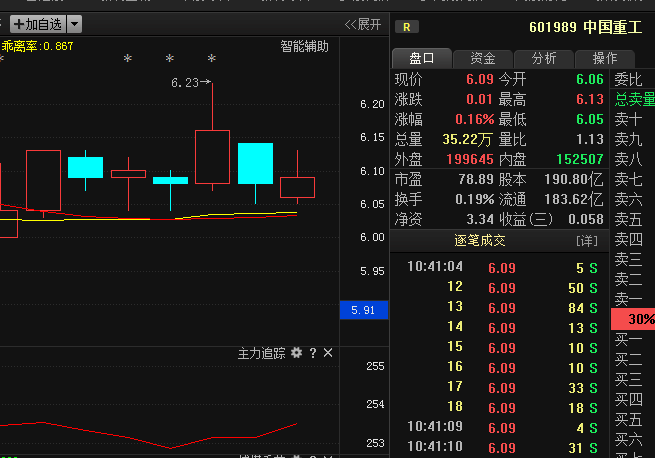Click the <<展开 expand link
655x458 pixels.
363,24
